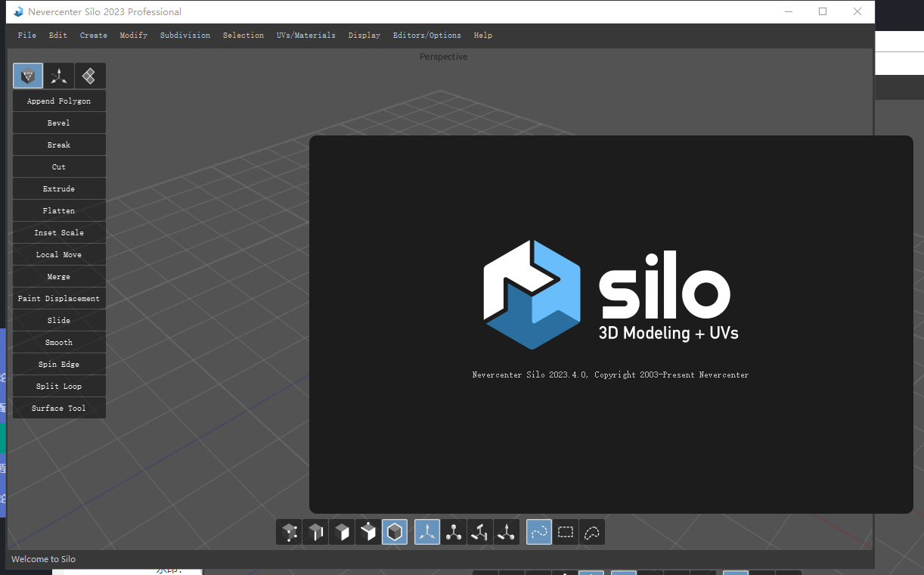Choose the lasso selection icon
Viewport: 924px width, 575px height.
click(x=592, y=532)
